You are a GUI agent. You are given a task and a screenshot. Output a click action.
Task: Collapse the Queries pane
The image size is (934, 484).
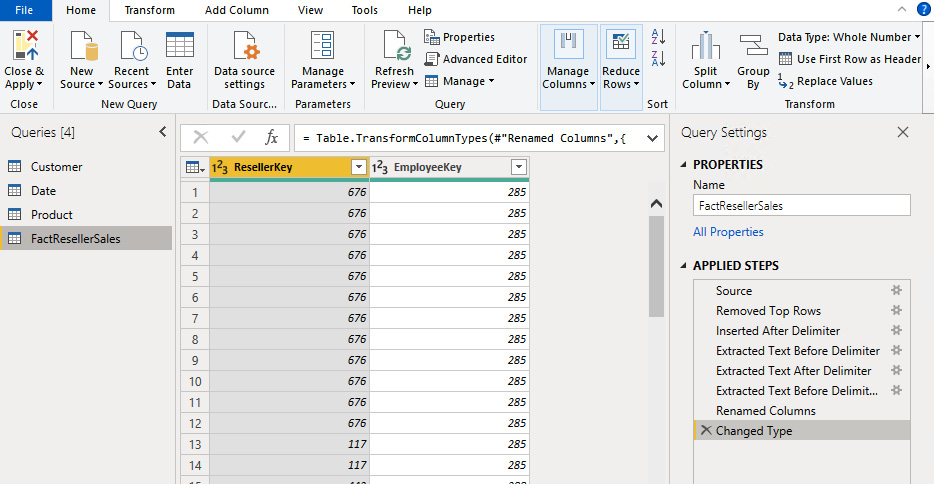[163, 132]
